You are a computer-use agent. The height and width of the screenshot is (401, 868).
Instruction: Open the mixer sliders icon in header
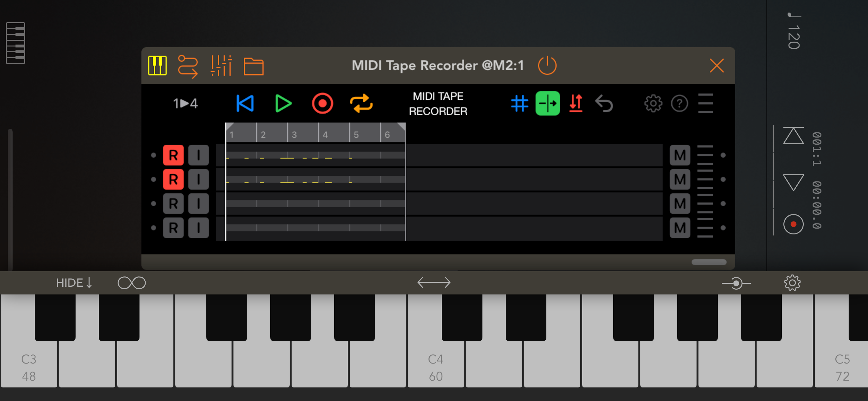pos(222,65)
